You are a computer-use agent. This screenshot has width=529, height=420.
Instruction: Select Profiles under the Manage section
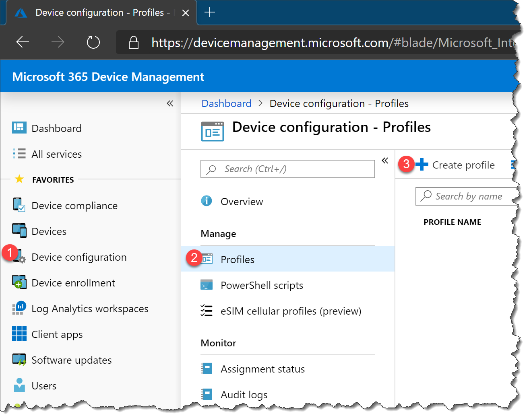point(237,259)
